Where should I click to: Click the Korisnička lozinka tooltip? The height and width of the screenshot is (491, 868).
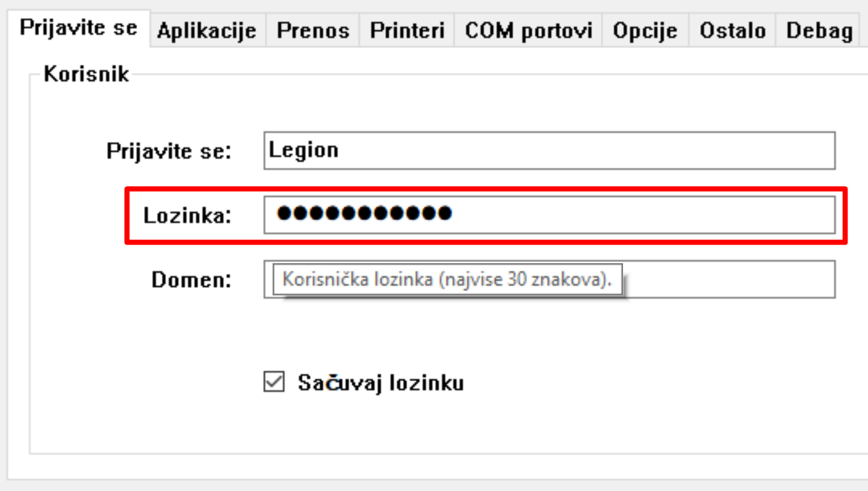pyautogui.click(x=447, y=280)
